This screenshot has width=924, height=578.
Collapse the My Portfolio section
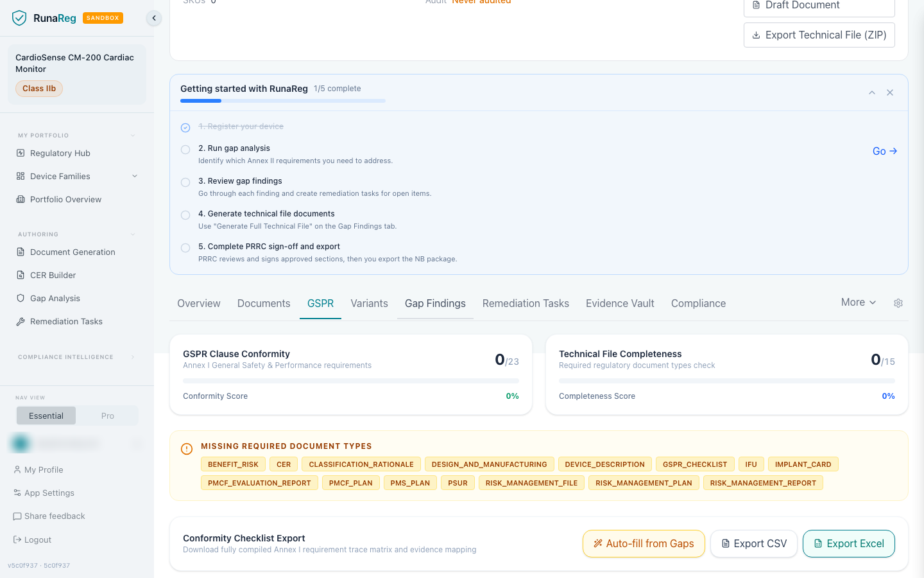click(x=133, y=136)
